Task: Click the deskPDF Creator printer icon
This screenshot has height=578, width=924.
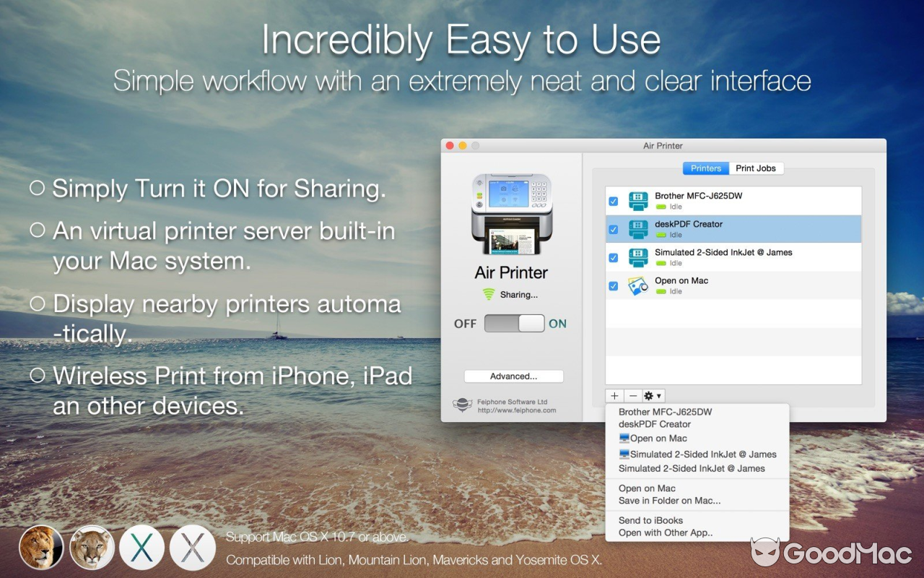Action: pos(638,228)
